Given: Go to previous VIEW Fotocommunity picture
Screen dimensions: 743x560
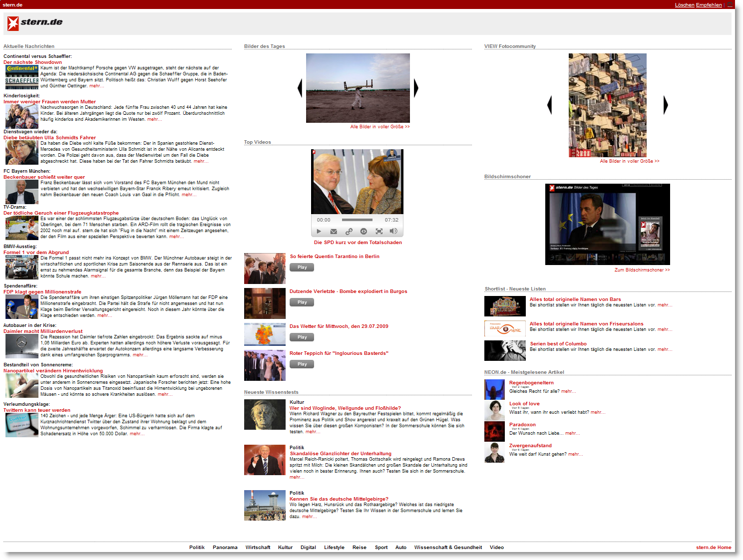Looking at the screenshot, I should click(550, 105).
